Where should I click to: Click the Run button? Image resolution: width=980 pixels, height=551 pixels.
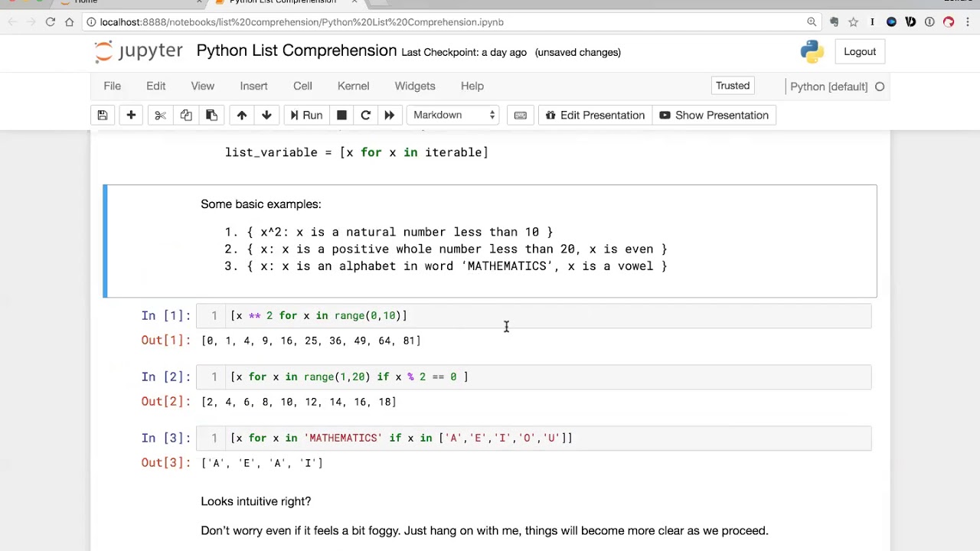[305, 115]
